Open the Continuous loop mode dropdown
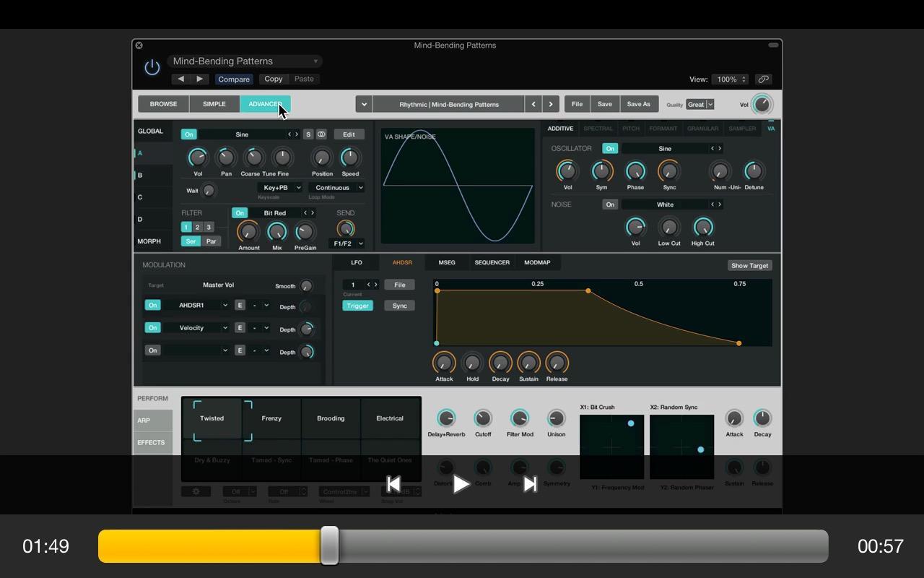Image resolution: width=924 pixels, height=578 pixels. pos(336,188)
